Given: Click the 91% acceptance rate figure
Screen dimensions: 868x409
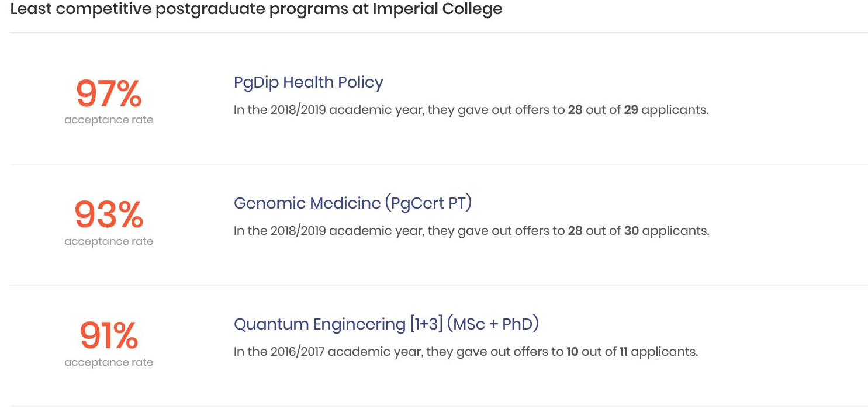Looking at the screenshot, I should coord(109,336).
